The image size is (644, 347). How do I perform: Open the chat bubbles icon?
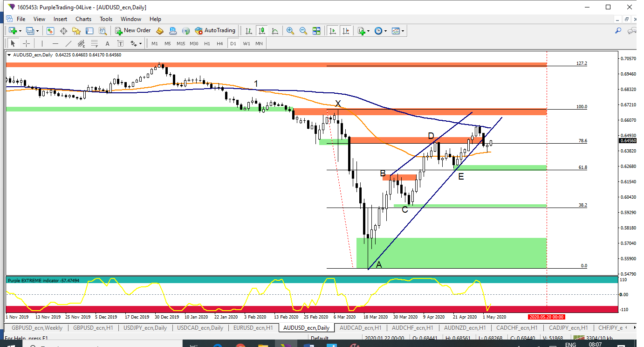click(x=632, y=31)
